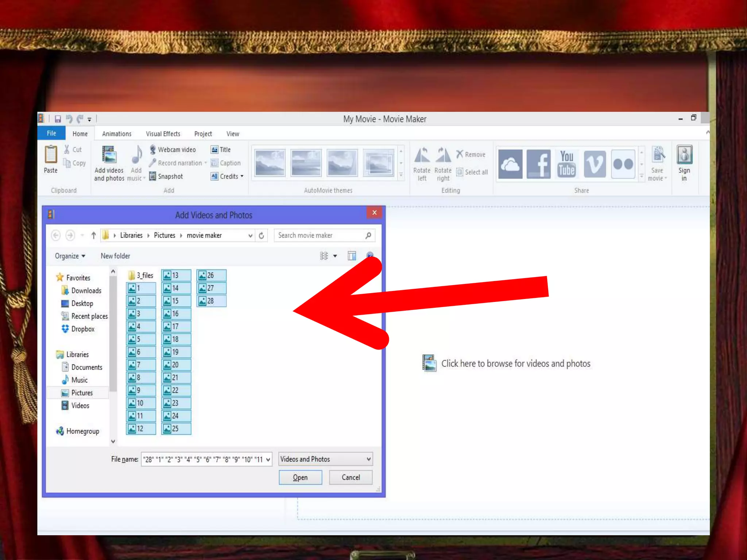Share movie to YouTube icon
Viewport: 747px width, 560px height.
click(566, 164)
